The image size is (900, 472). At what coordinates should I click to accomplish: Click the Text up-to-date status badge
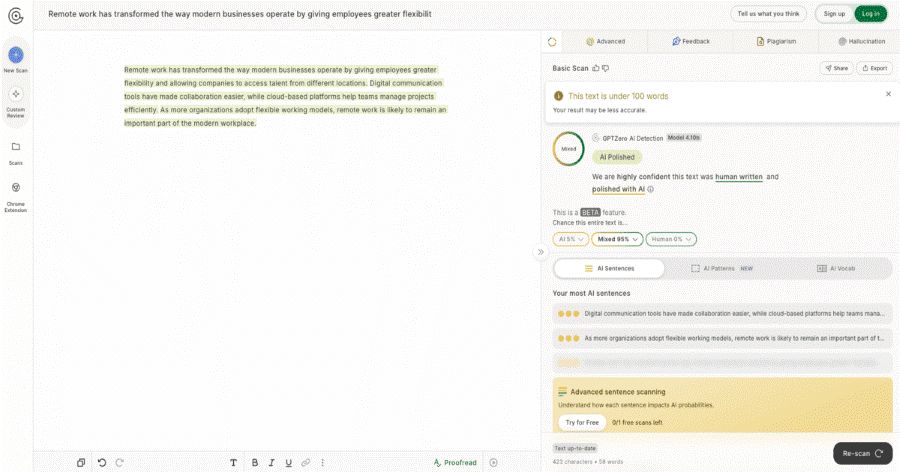(575, 448)
